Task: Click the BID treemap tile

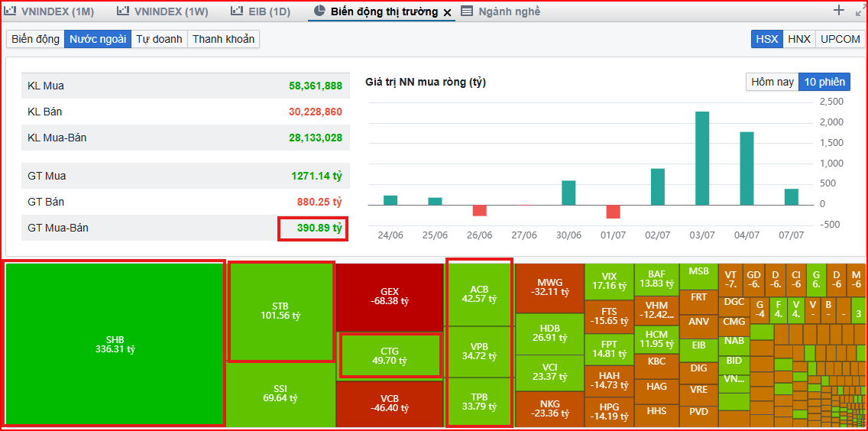Action: (734, 364)
